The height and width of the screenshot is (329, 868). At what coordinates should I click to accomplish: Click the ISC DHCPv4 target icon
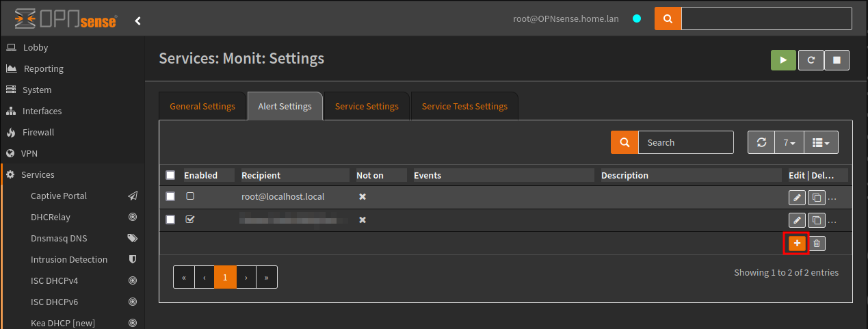pos(133,280)
